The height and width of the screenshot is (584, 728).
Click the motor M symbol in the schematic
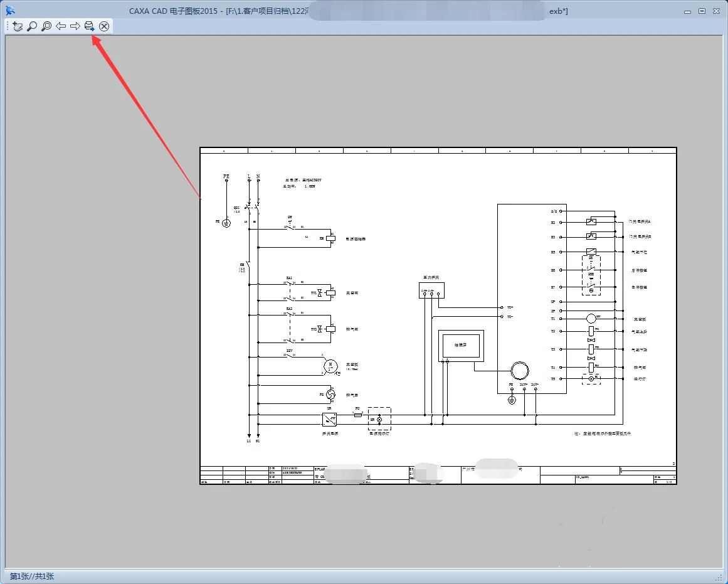[330, 366]
